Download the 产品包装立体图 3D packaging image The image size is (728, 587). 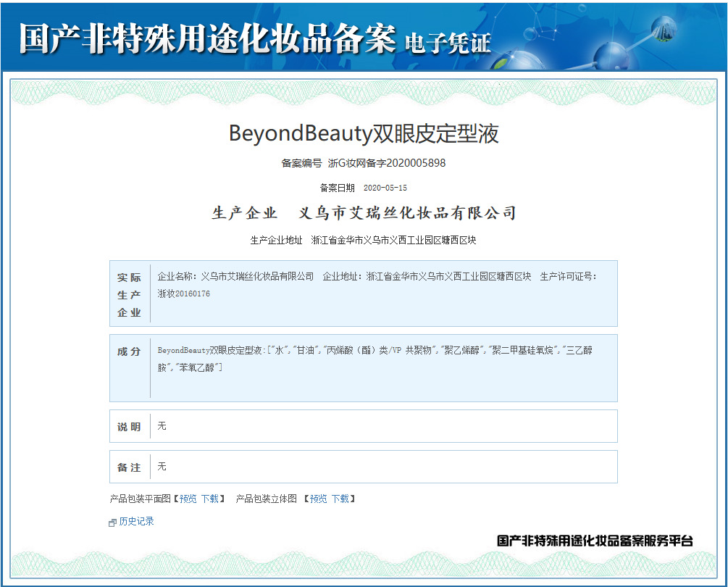(x=340, y=499)
